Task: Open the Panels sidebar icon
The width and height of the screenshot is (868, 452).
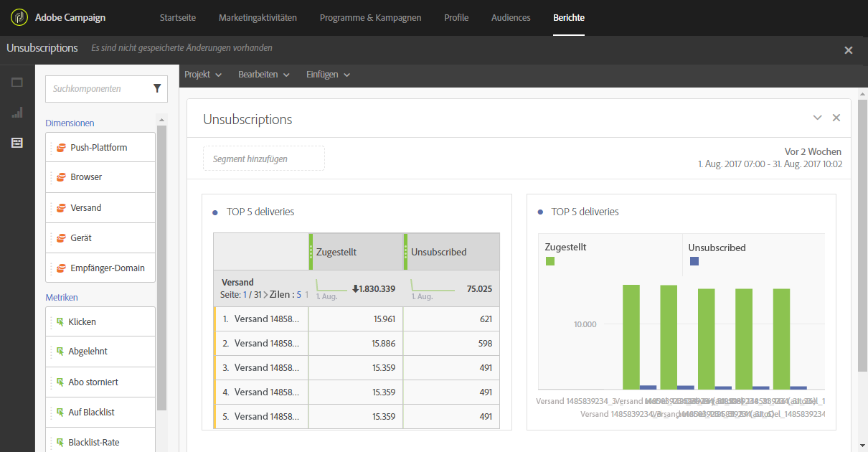Action: click(17, 83)
